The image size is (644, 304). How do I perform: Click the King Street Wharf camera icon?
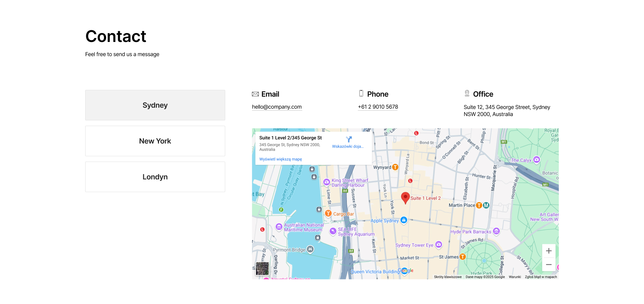click(326, 182)
